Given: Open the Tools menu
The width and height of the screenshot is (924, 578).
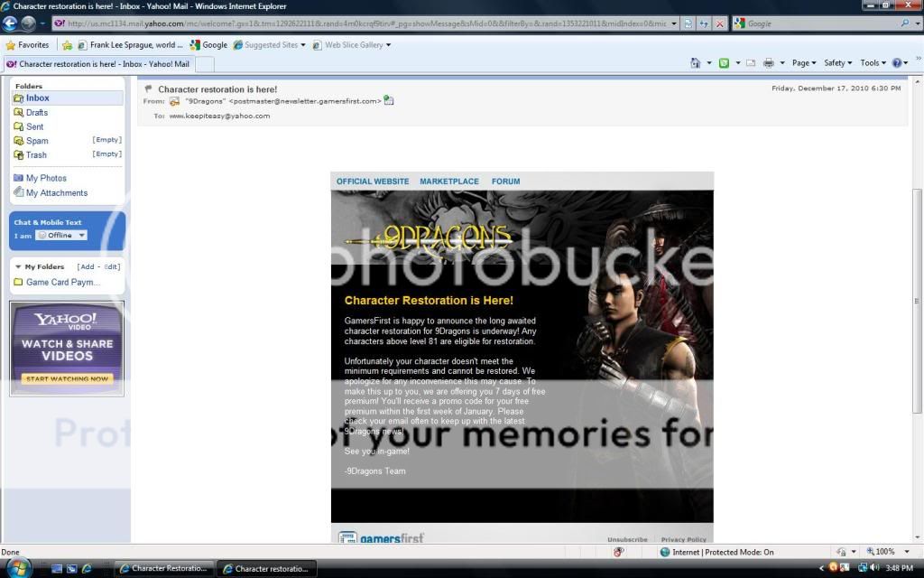Looking at the screenshot, I should pyautogui.click(x=873, y=62).
